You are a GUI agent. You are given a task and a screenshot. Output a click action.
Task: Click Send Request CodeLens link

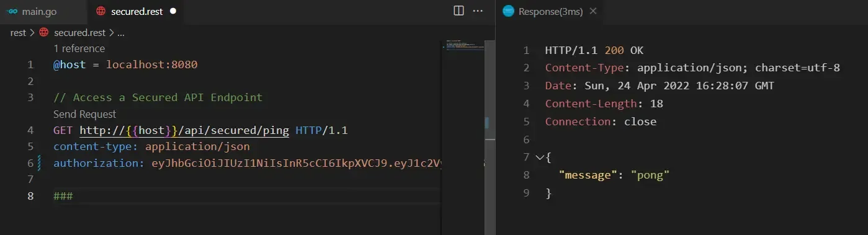(84, 114)
